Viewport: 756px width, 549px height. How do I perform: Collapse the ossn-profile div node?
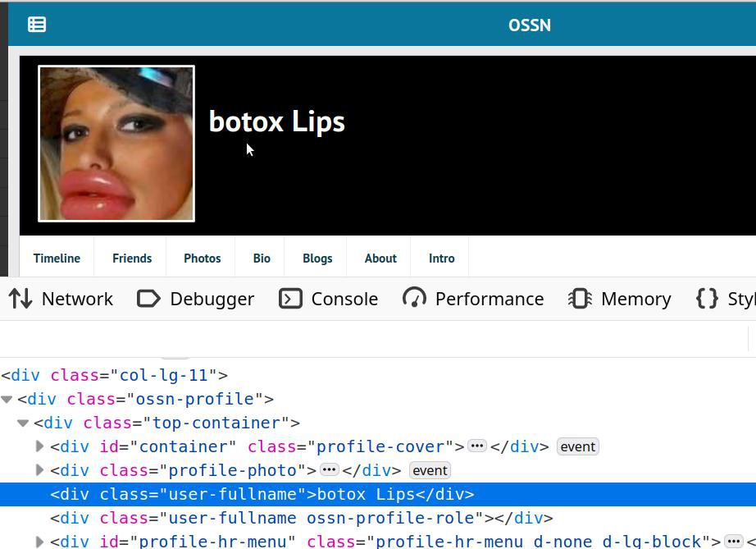click(7, 399)
